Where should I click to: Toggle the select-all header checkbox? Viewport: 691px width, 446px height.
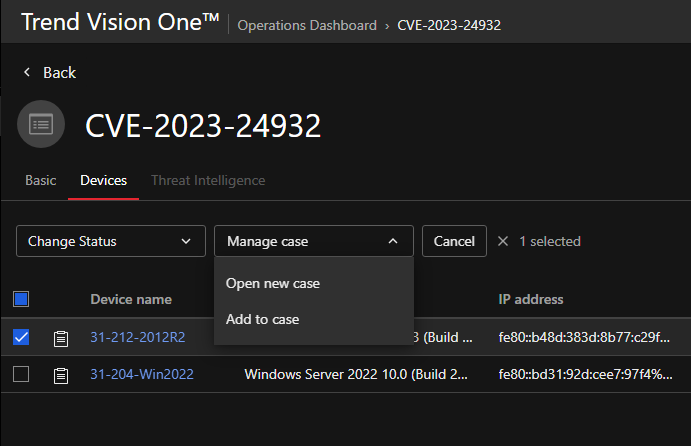(21, 299)
